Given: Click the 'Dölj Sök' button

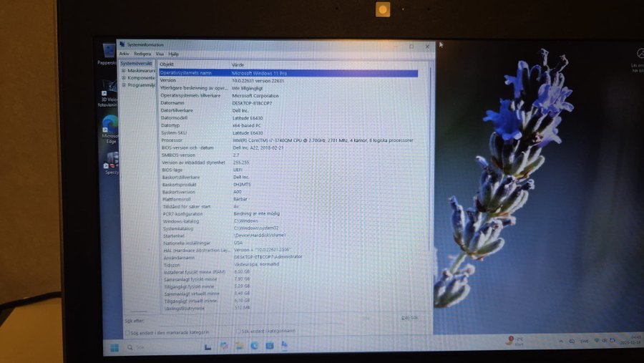Looking at the screenshot, I should pos(409,318).
